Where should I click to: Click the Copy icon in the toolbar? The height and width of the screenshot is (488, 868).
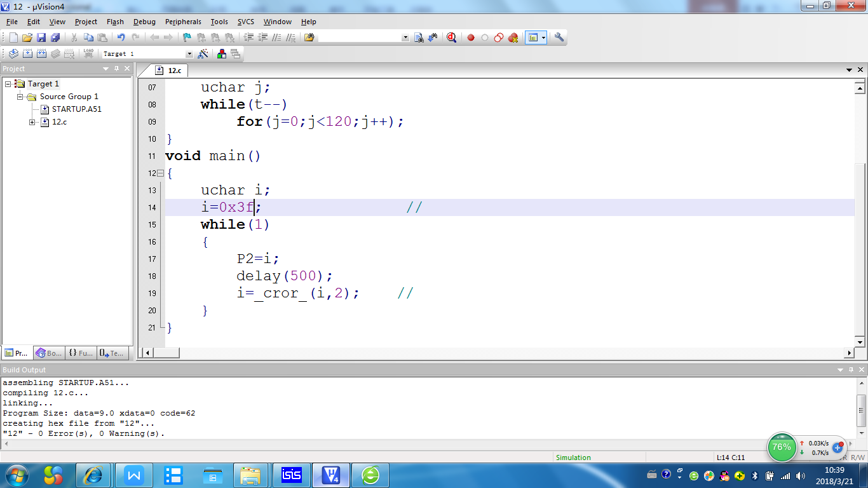(x=88, y=37)
